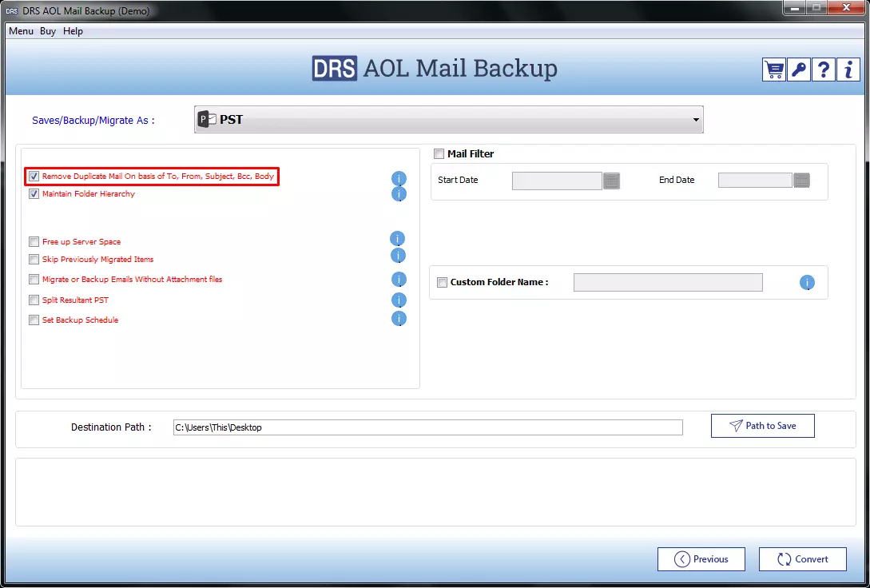Open the italic i about icon

point(848,70)
